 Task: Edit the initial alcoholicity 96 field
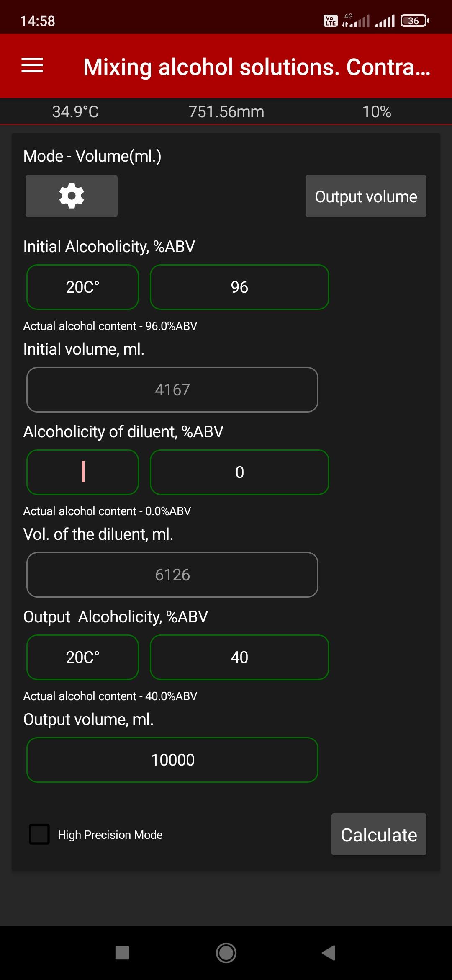click(x=239, y=287)
